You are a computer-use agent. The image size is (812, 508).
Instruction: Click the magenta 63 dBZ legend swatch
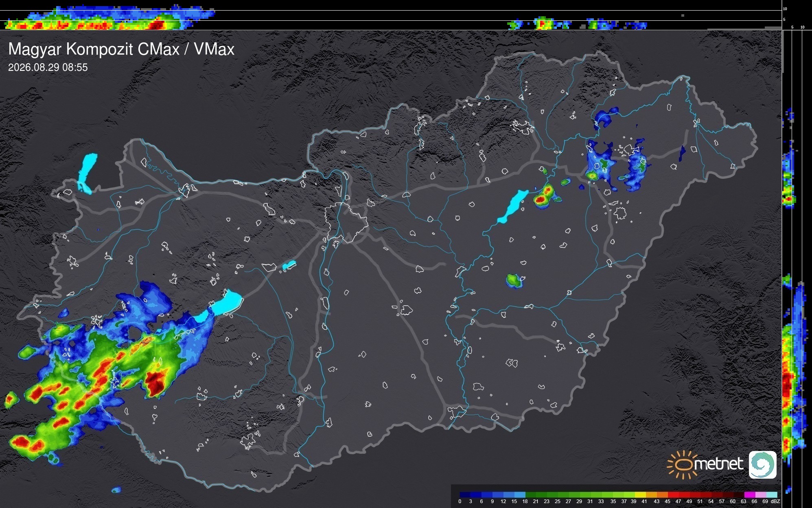pos(749,495)
